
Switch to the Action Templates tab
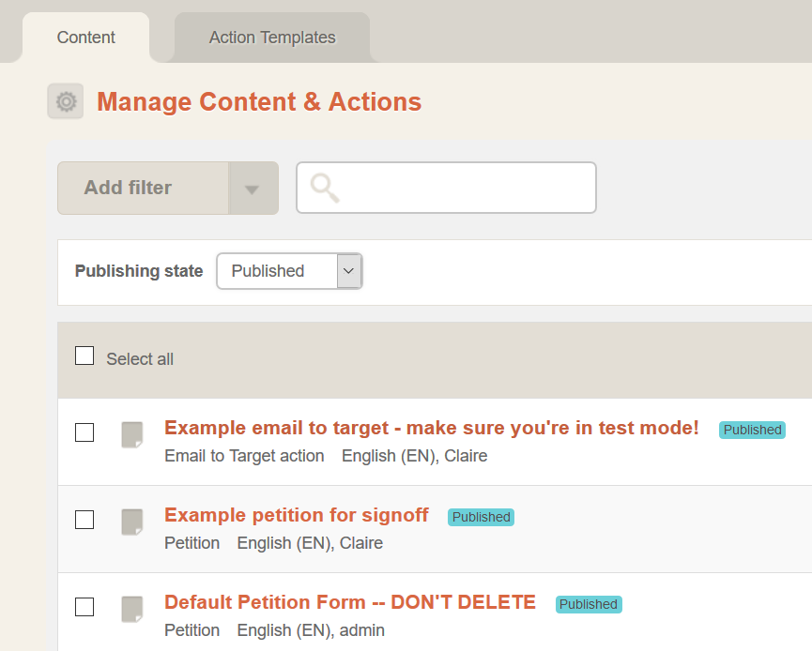(x=272, y=38)
